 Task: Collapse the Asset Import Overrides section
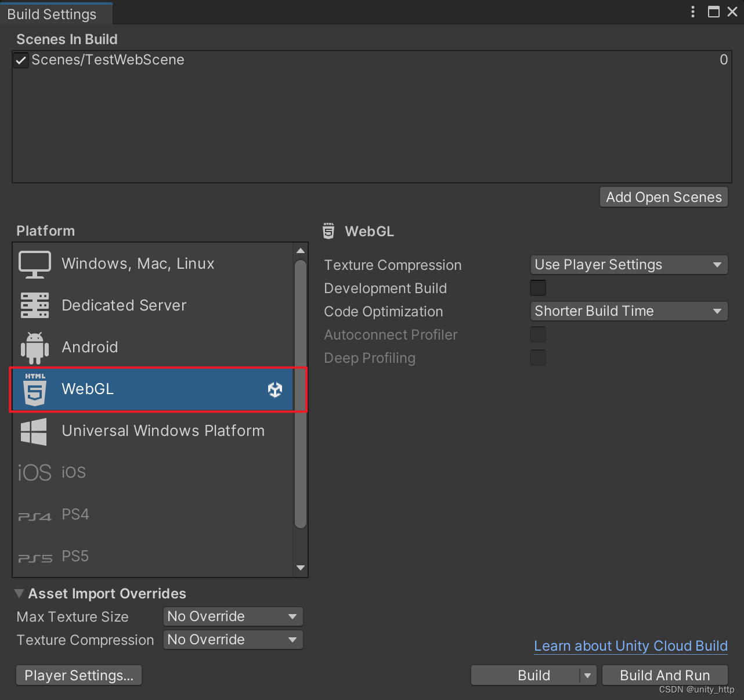tap(19, 593)
